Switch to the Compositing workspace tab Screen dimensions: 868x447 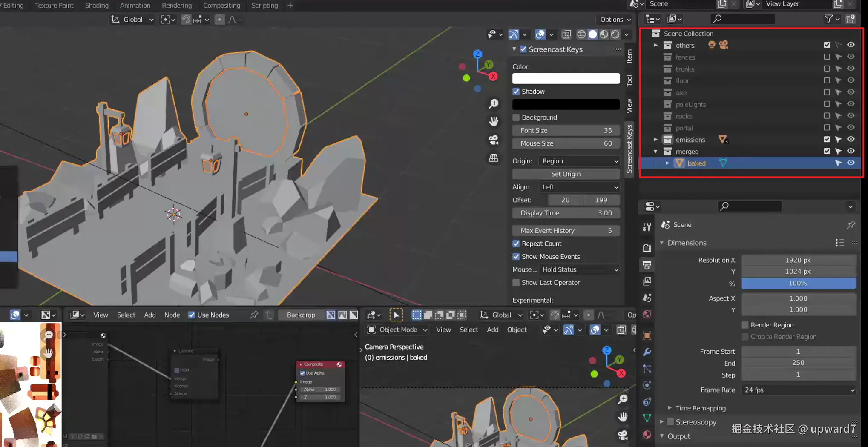pyautogui.click(x=221, y=5)
